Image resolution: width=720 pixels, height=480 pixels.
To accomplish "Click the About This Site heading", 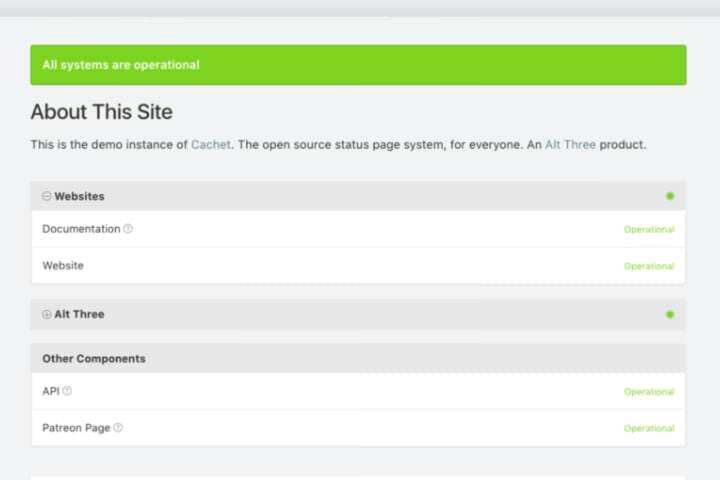I will pyautogui.click(x=101, y=112).
